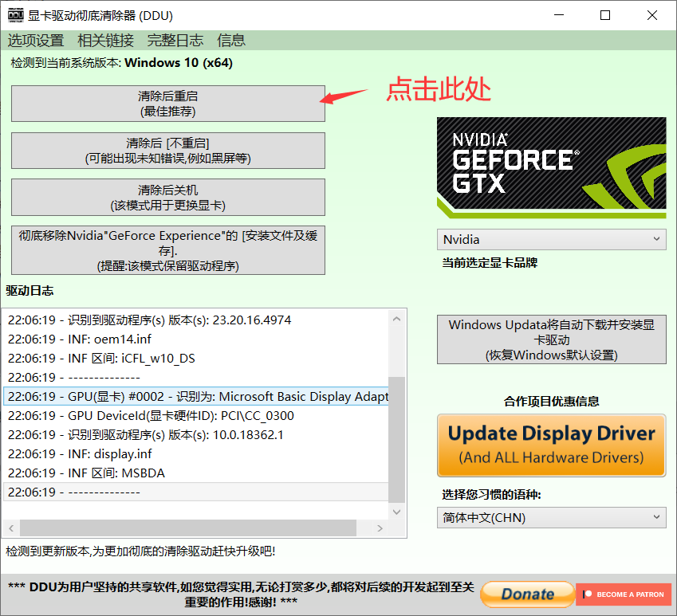Minimize the DDU window

tap(559, 15)
